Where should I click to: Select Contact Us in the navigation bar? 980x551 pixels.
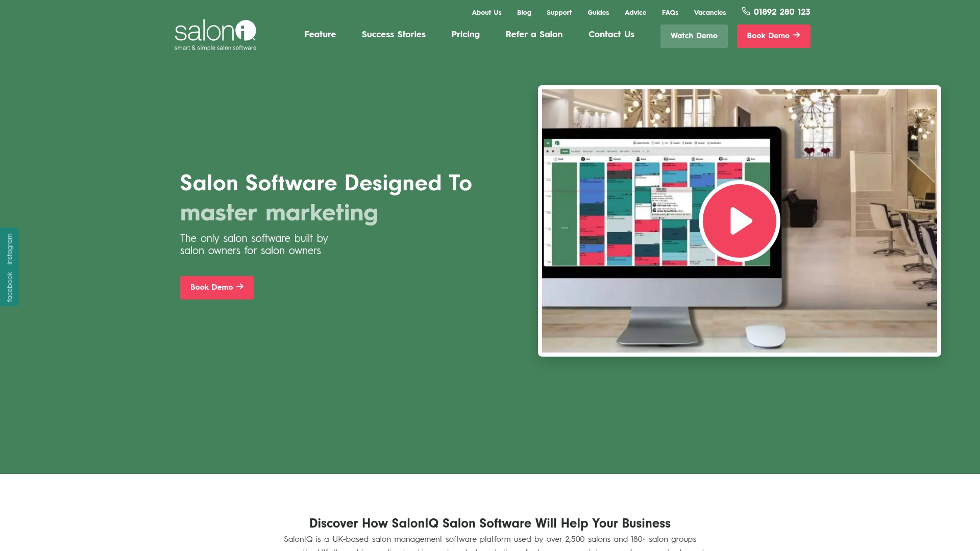point(611,34)
